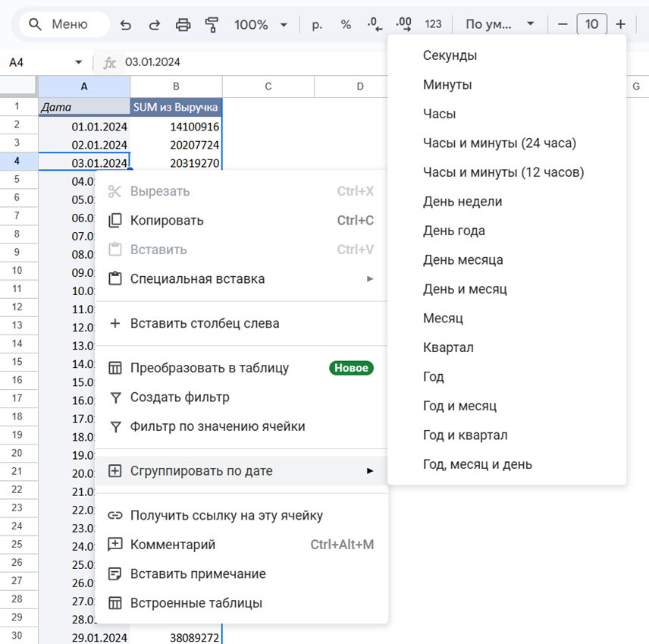Select Год и квартал grouping option

pos(506,435)
